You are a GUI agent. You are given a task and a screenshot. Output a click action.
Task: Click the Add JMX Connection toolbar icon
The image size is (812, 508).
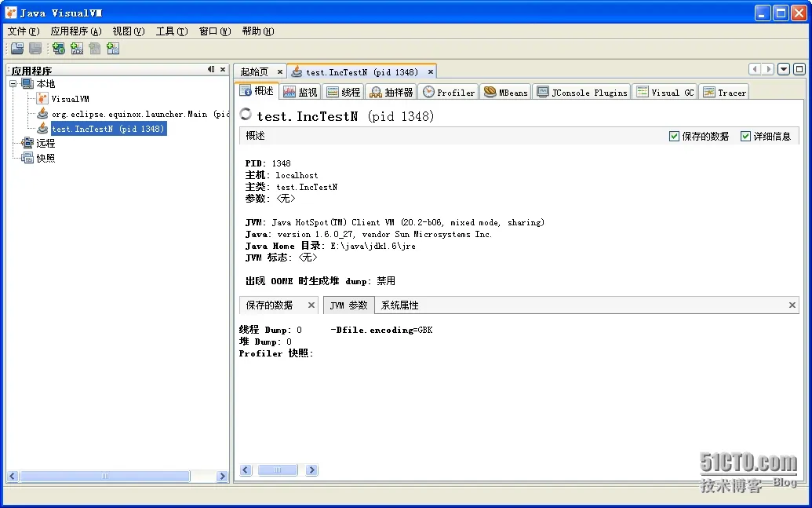pos(77,49)
